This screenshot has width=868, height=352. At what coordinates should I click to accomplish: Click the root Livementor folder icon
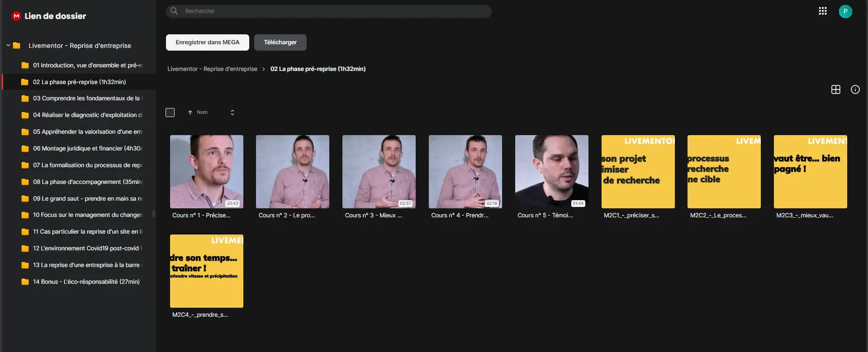[x=17, y=46]
